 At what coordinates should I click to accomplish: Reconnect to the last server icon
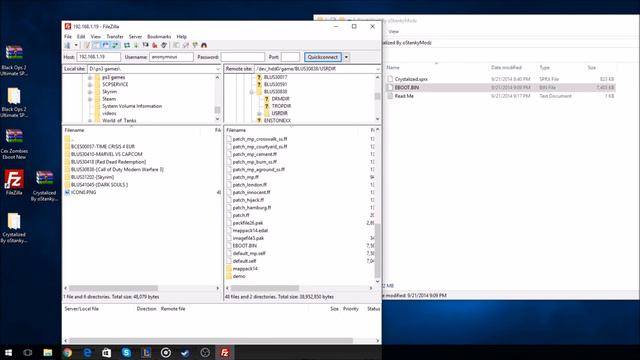click(164, 45)
